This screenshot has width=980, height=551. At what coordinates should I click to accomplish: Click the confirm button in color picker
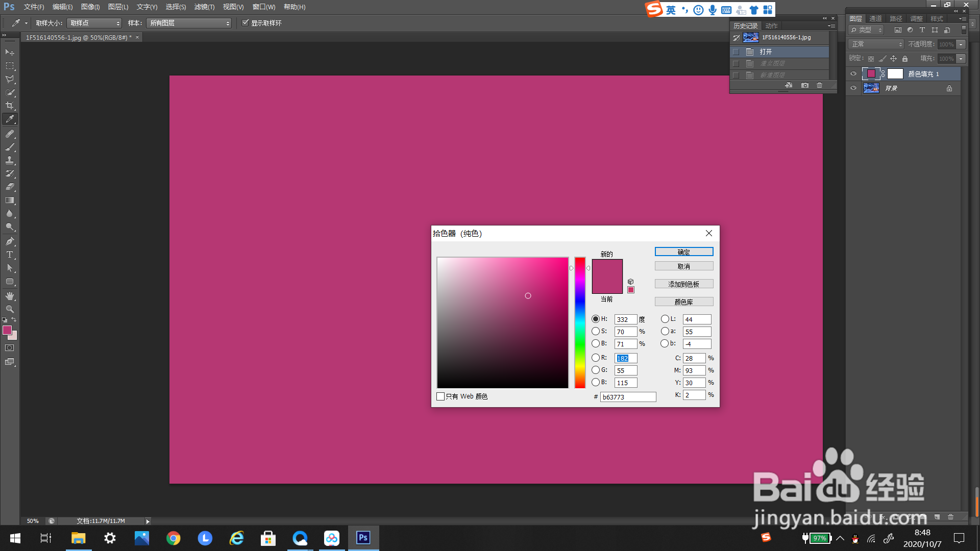point(683,252)
